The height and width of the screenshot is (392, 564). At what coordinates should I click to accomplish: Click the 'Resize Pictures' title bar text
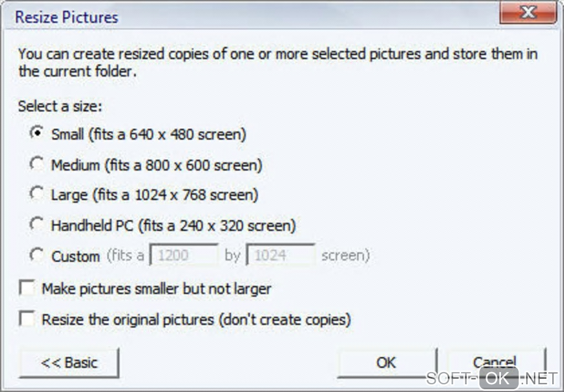(x=66, y=17)
